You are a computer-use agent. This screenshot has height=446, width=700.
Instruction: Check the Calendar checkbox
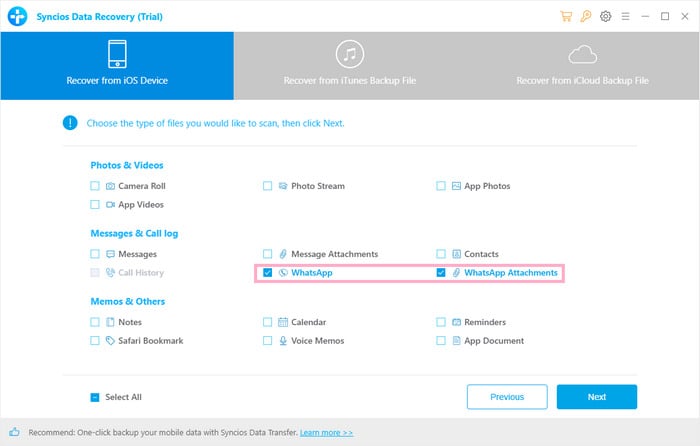coord(267,322)
